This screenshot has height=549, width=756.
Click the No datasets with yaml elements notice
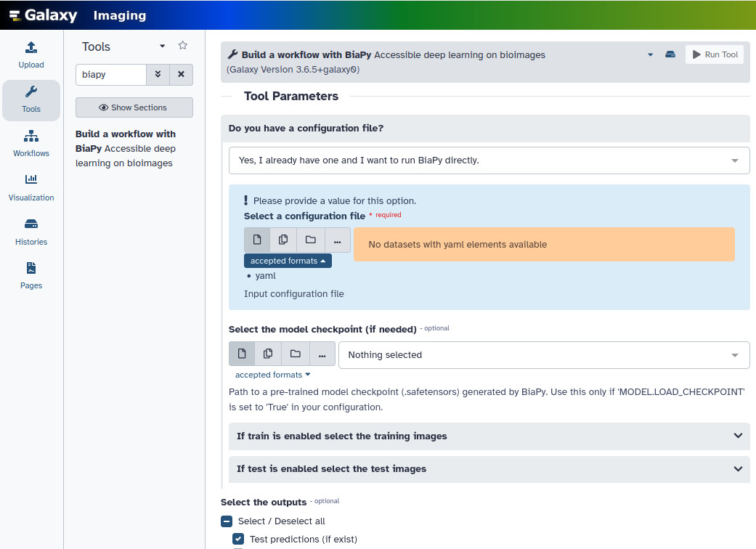[545, 245]
